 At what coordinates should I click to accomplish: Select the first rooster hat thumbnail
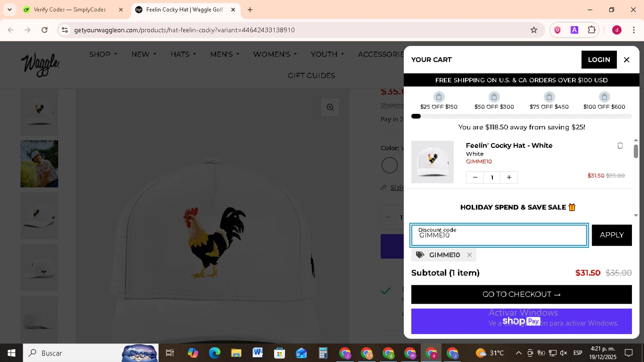39,112
